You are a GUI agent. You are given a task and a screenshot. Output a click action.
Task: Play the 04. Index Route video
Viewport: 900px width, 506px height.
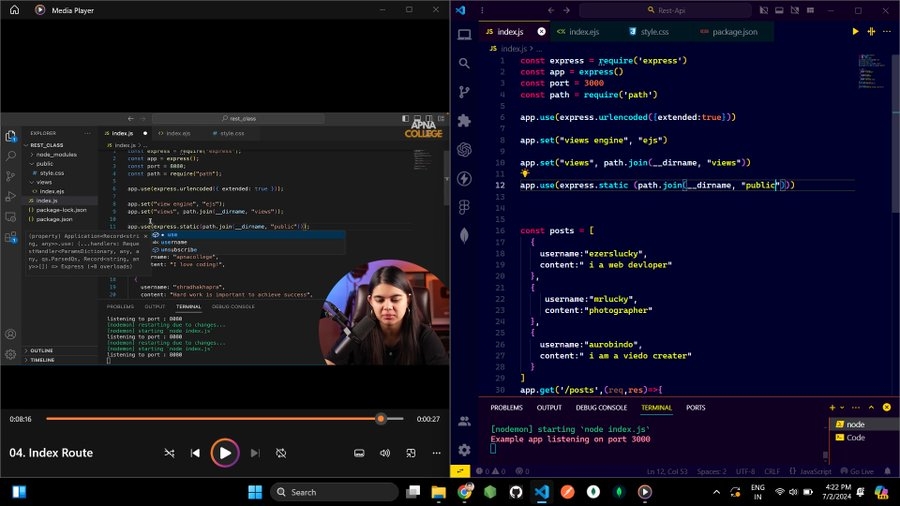(x=225, y=453)
